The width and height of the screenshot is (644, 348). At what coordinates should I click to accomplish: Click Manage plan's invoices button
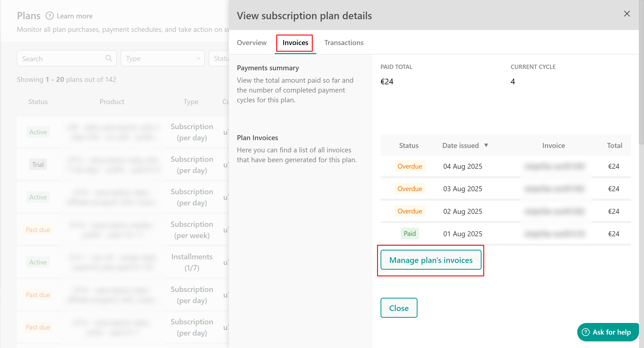(431, 260)
